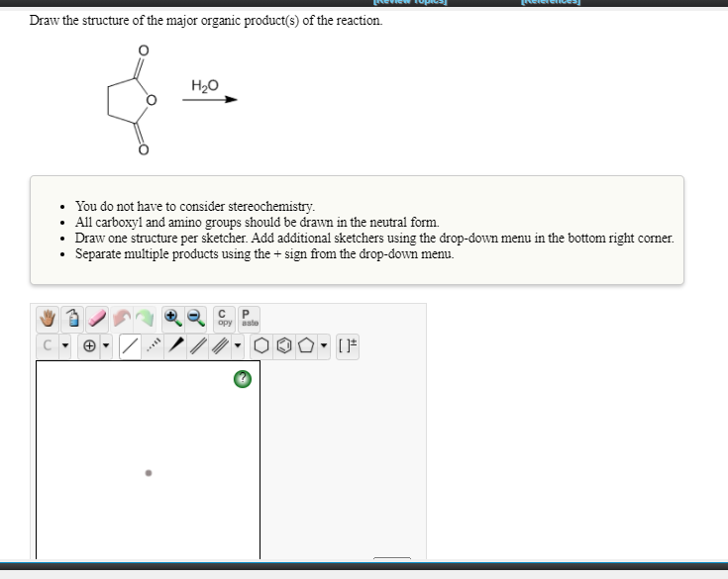The height and width of the screenshot is (579, 728).
Task: Undo the last sketcher action
Action: tap(122, 319)
